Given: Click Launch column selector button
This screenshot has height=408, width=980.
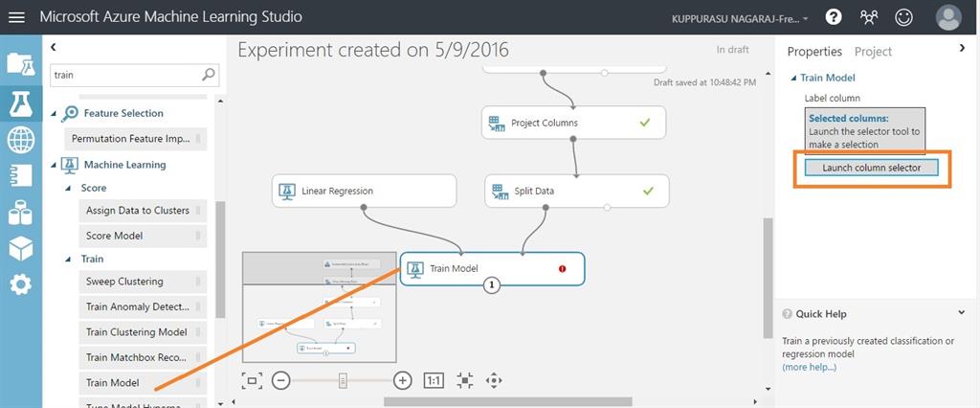Looking at the screenshot, I should pos(871,168).
